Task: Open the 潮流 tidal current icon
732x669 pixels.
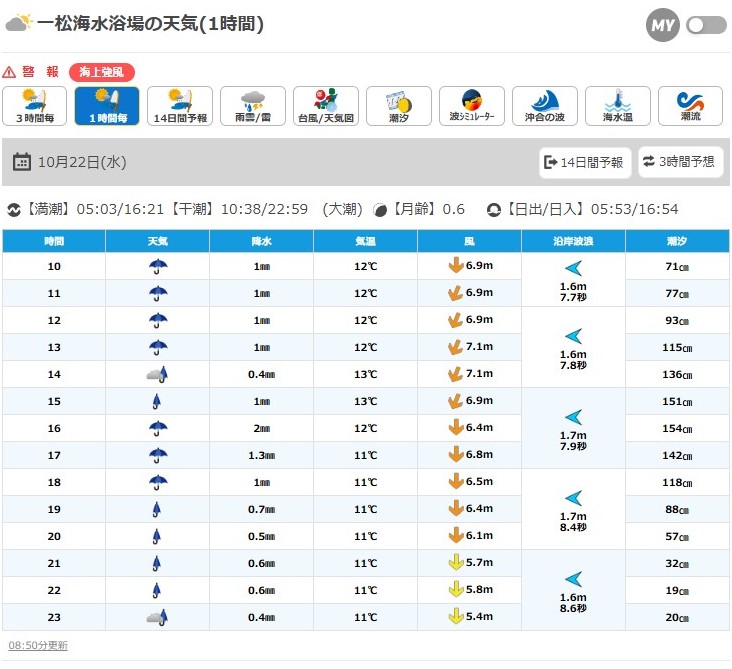Action: coord(691,105)
